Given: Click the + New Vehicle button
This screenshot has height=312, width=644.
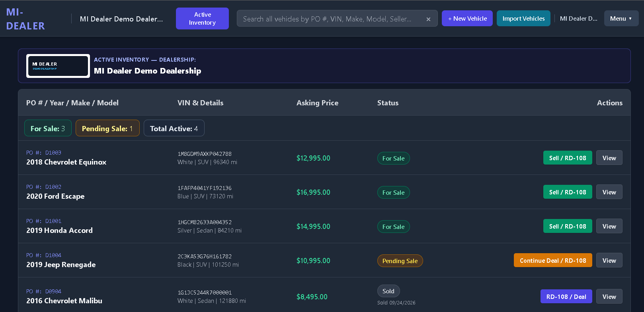Looking at the screenshot, I should pyautogui.click(x=467, y=18).
